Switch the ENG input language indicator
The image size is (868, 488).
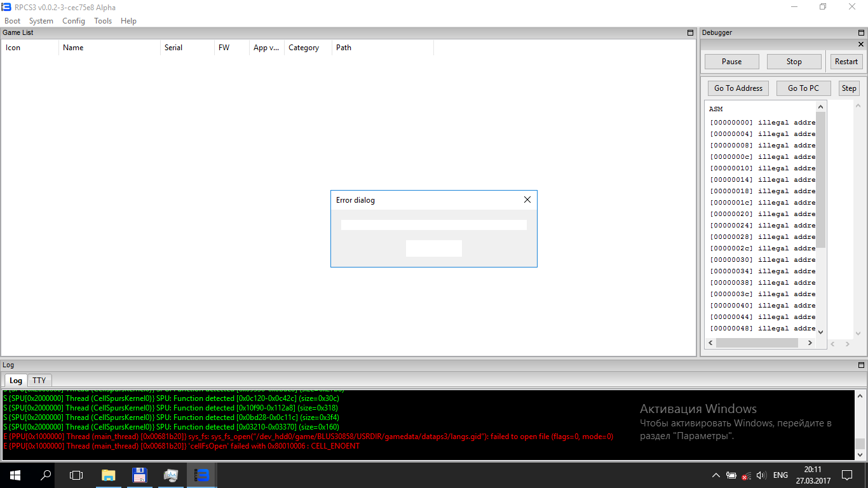coord(780,475)
